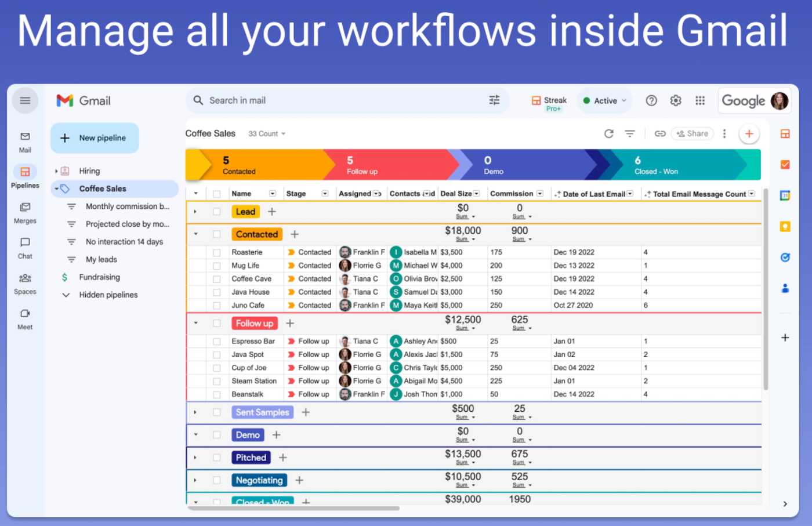Open Fundraising pipeline in the sidebar
The width and height of the screenshot is (812, 526).
(x=100, y=277)
